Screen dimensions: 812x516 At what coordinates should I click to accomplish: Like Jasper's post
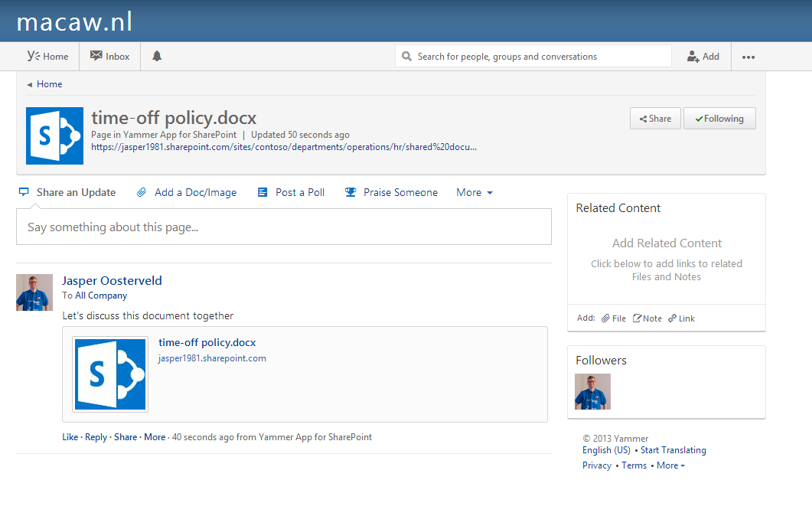pos(70,436)
